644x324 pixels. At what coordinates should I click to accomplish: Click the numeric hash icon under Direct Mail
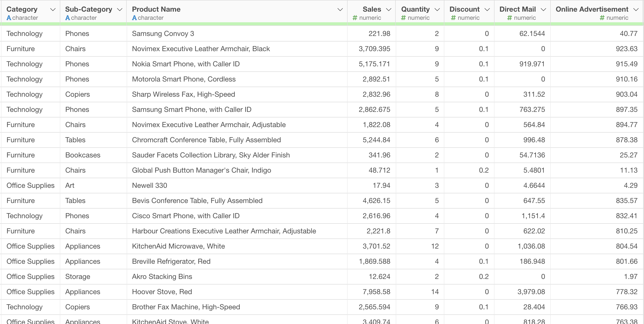(x=510, y=18)
